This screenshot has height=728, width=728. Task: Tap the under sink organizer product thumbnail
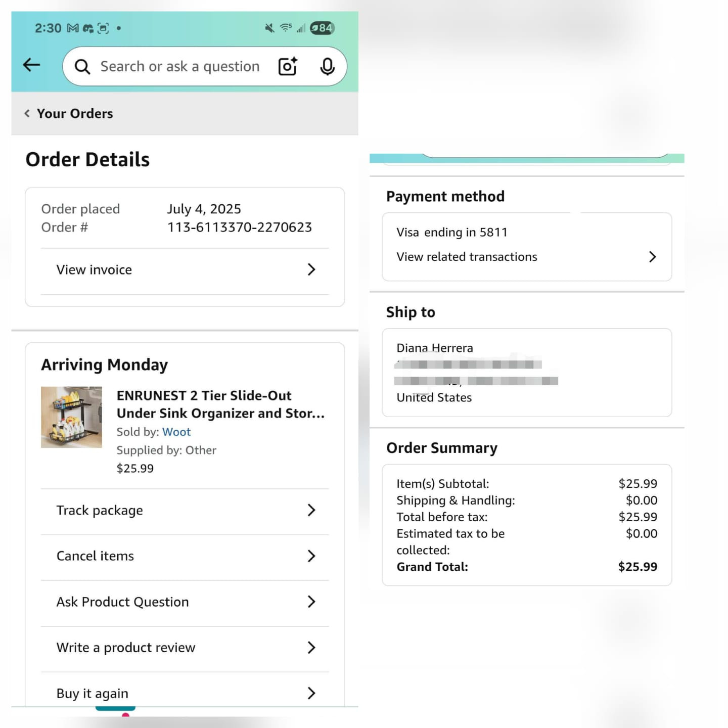71,417
